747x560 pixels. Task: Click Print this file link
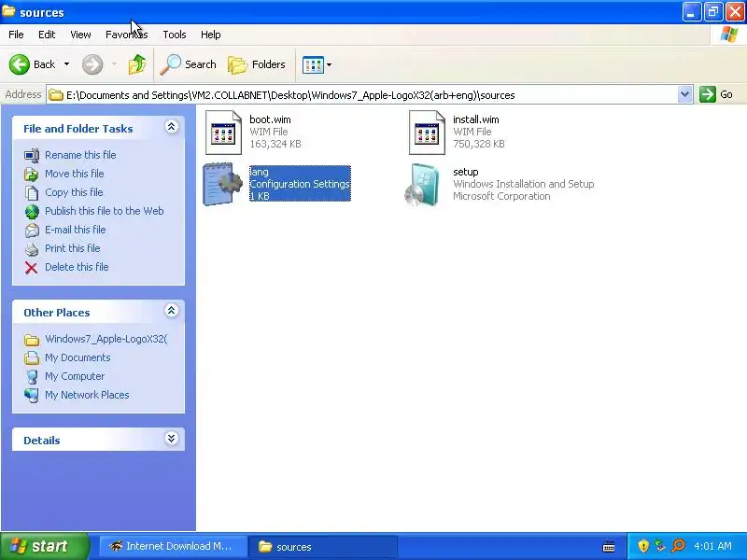point(73,248)
